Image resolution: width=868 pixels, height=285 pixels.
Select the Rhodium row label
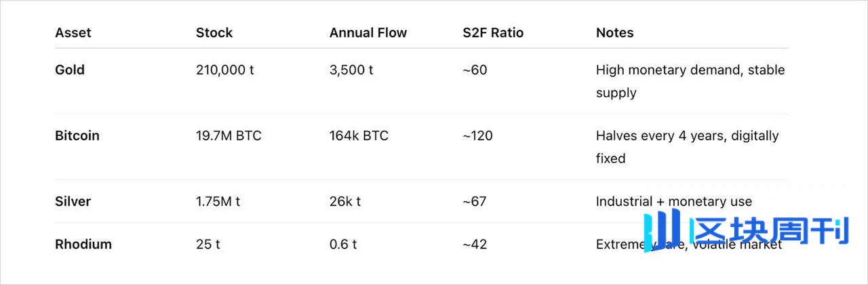(83, 244)
